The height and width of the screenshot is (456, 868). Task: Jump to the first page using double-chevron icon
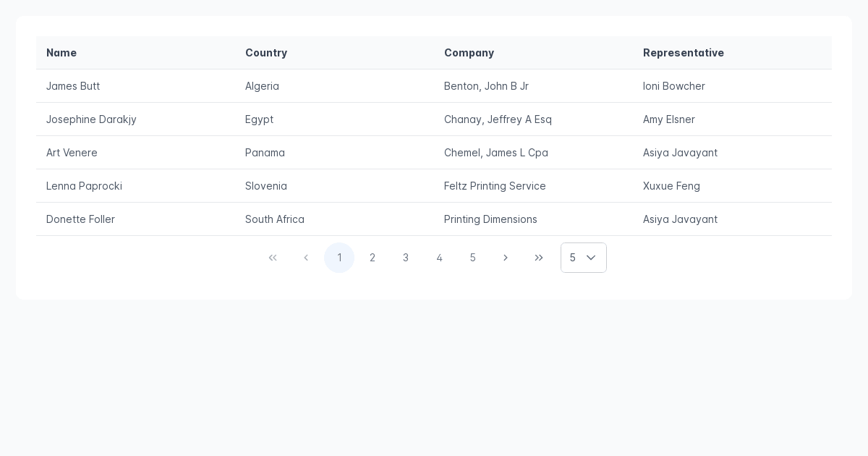[x=273, y=258]
